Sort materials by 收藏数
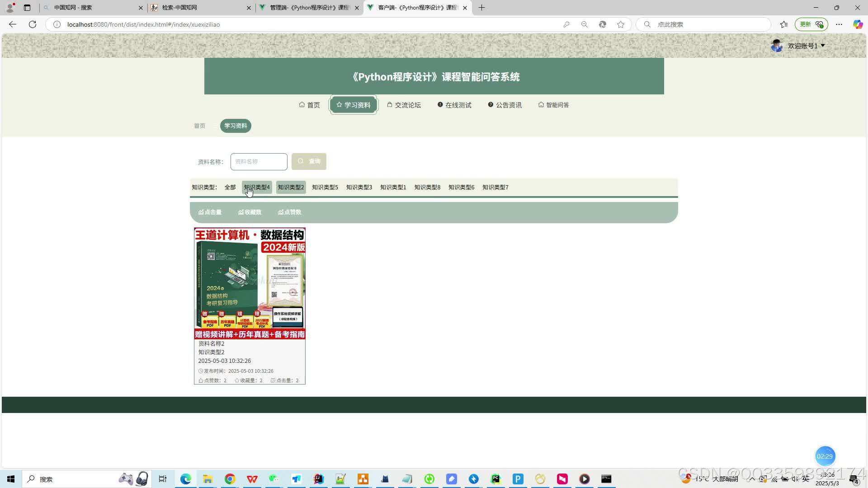The image size is (868, 488). coord(250,212)
